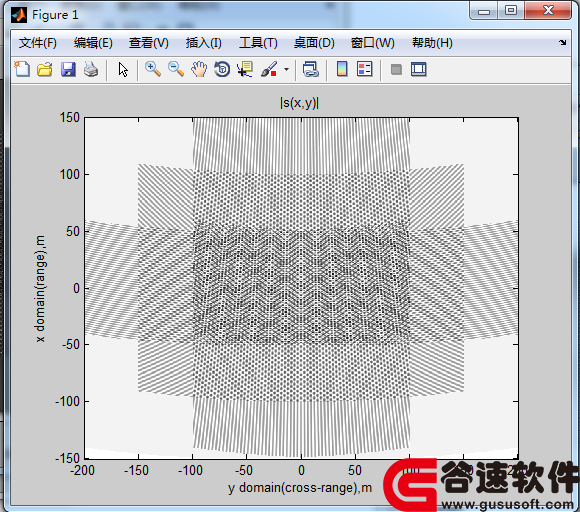This screenshot has width=580, height=512.
Task: Select the Zoom Out magnifier tool
Action: 176,69
